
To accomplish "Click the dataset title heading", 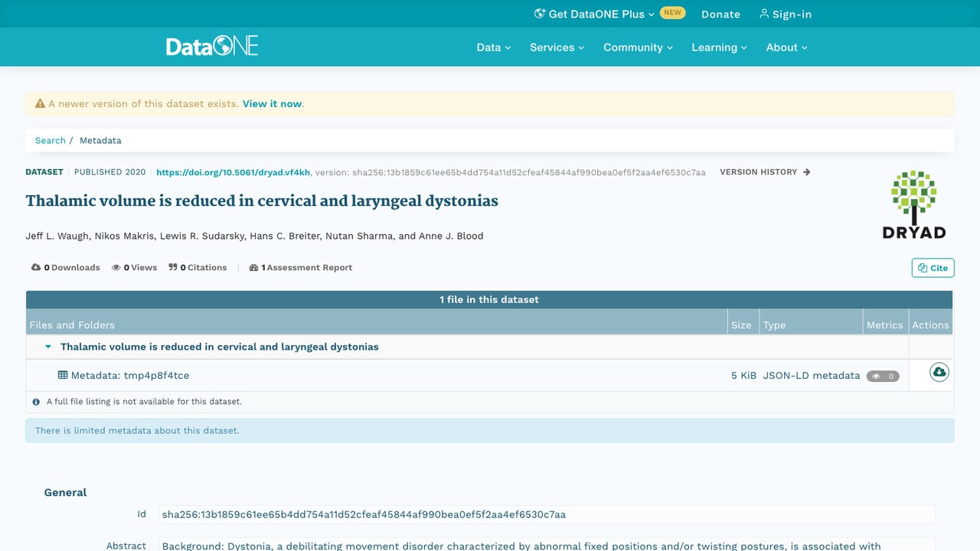I will pos(262,201).
